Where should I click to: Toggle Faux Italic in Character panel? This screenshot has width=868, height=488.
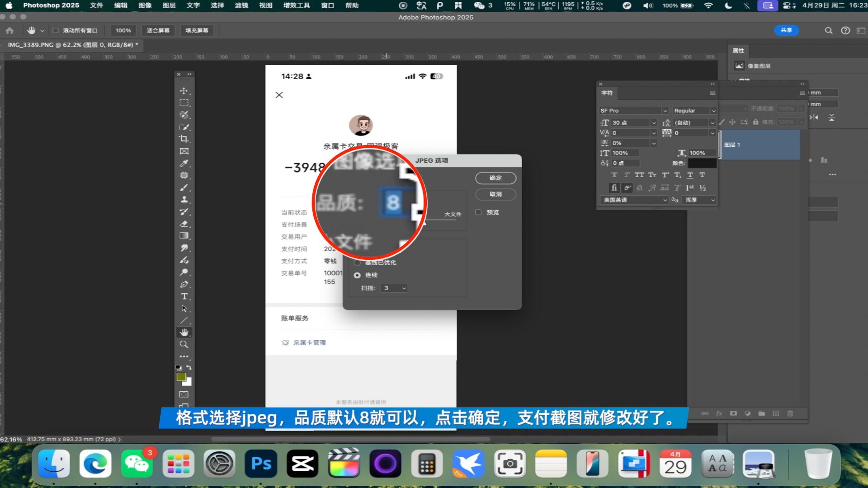click(x=627, y=175)
